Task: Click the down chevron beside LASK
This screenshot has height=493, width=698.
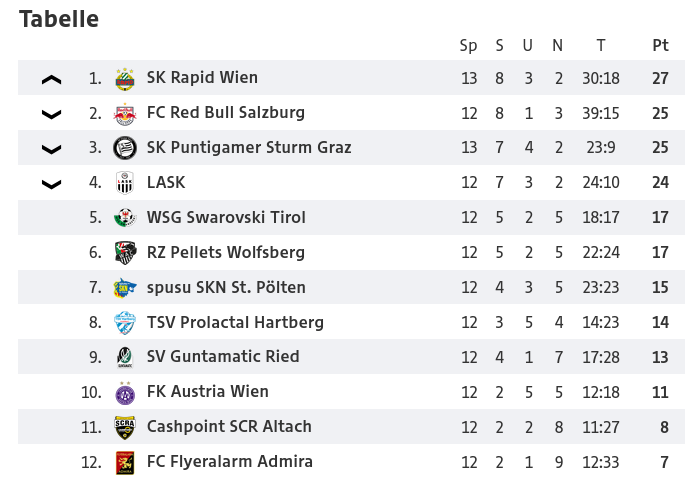Action: click(51, 184)
